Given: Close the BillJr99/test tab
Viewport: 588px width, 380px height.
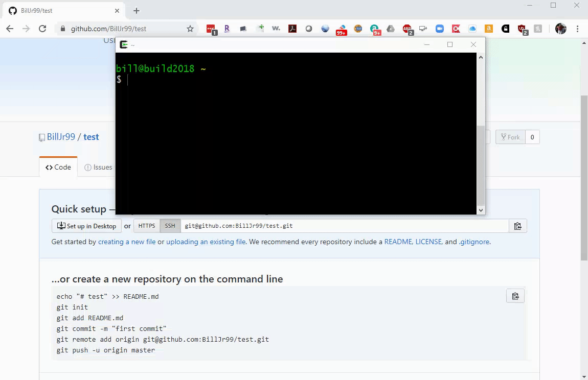Looking at the screenshot, I should [117, 11].
